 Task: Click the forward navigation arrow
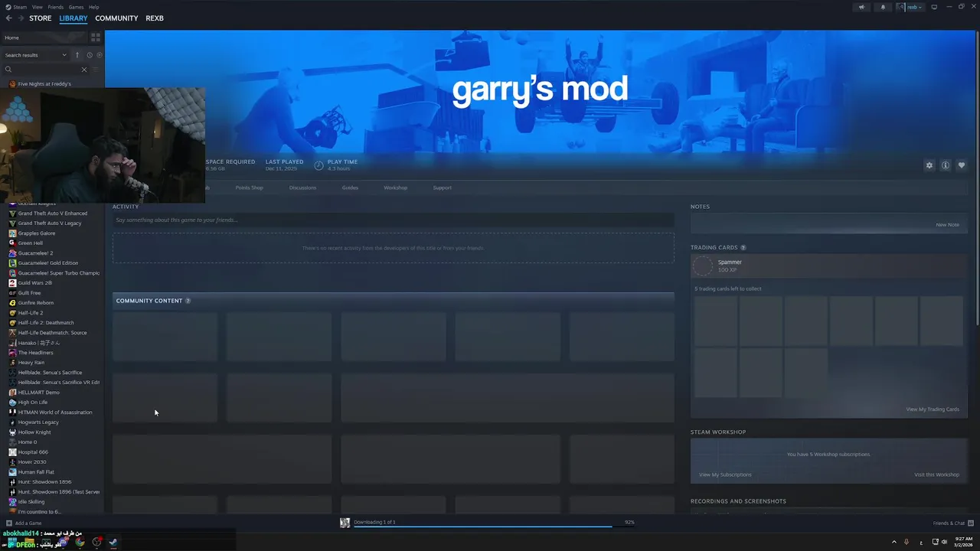[x=20, y=18]
